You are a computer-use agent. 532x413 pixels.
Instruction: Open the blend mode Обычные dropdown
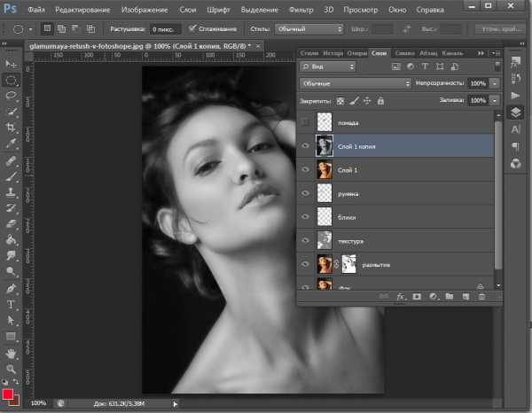(356, 83)
